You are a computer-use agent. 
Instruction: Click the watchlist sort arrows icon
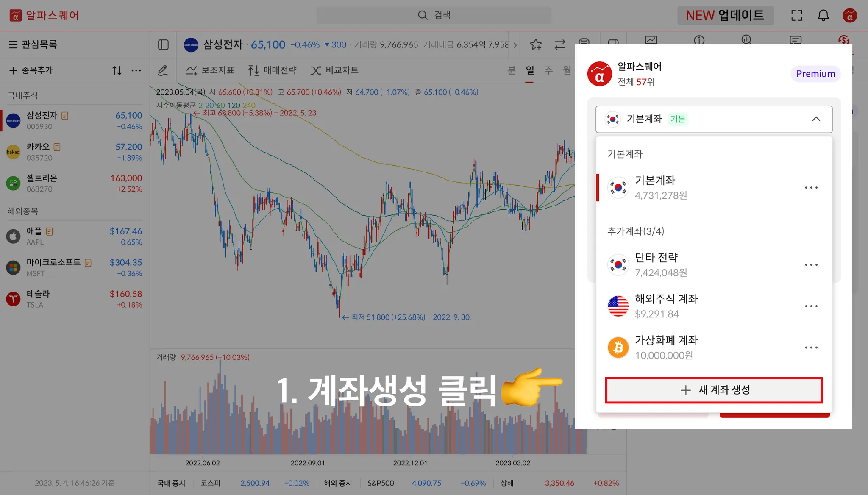[117, 70]
